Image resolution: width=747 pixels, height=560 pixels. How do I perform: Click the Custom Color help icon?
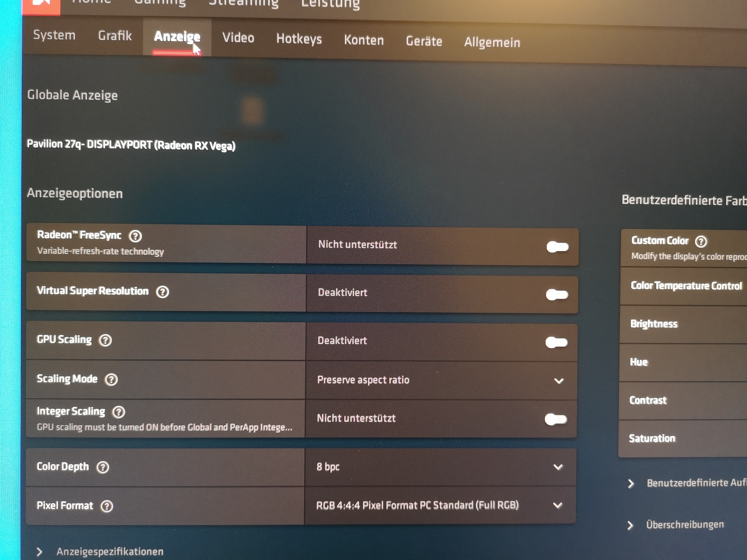[x=701, y=241]
